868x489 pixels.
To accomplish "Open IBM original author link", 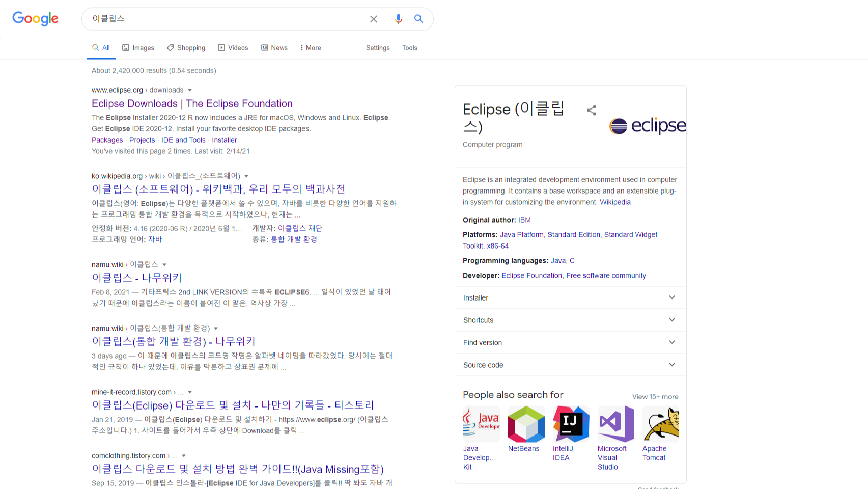I will [x=524, y=220].
